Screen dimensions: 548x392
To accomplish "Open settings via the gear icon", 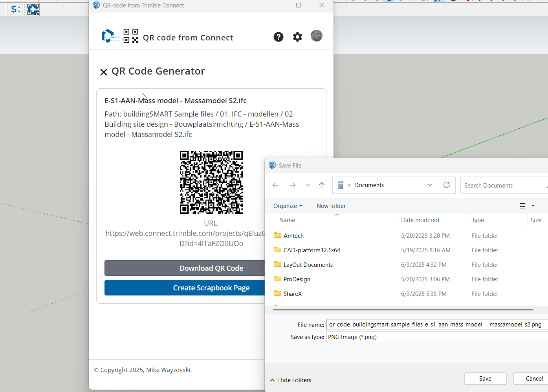I will [297, 37].
